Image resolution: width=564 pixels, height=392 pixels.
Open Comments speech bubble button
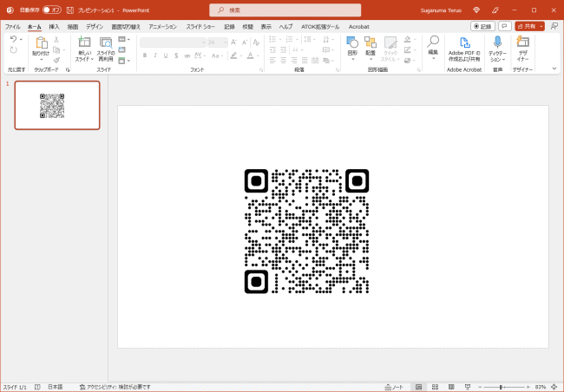(x=505, y=26)
